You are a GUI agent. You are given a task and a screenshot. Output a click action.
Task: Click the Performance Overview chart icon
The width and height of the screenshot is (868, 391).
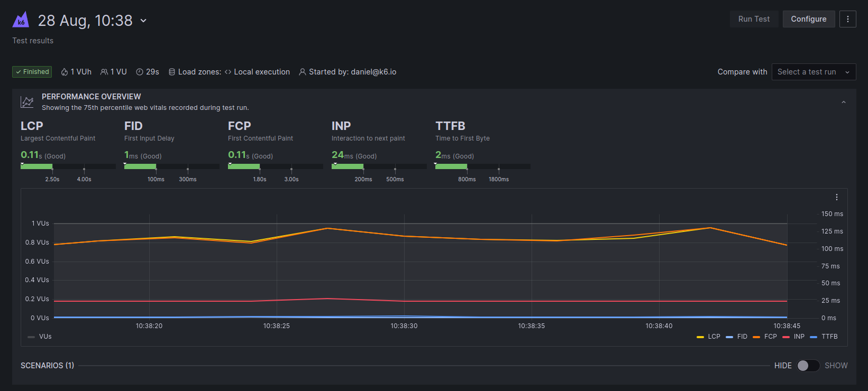click(27, 101)
